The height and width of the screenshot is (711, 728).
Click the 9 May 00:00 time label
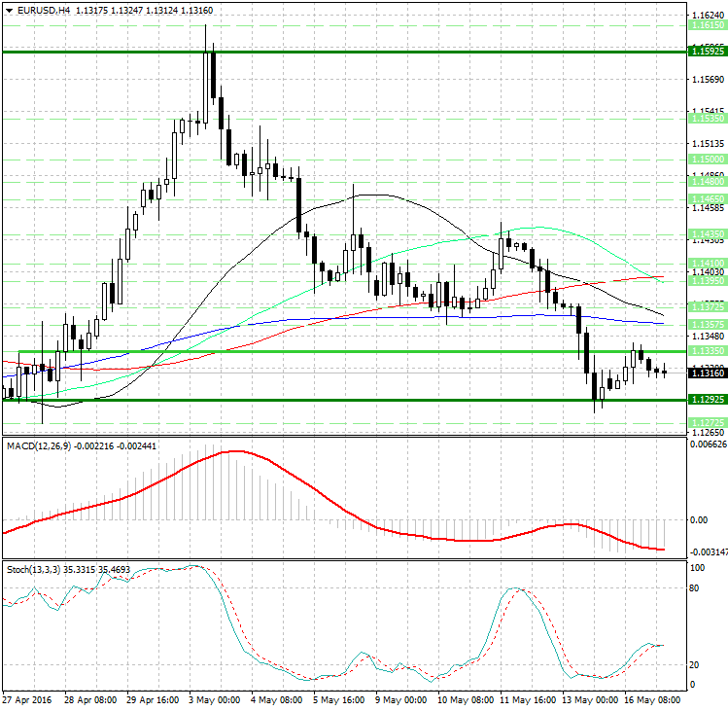(401, 700)
